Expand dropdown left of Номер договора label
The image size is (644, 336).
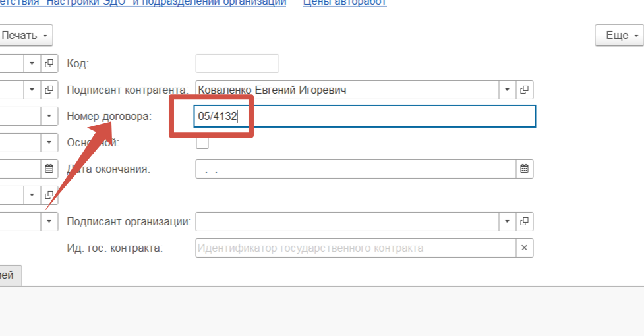pyautogui.click(x=49, y=116)
